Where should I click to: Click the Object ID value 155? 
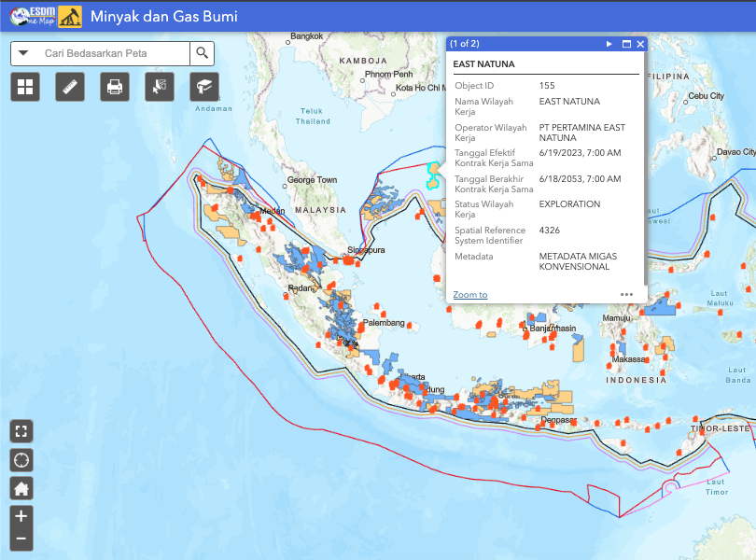[547, 85]
